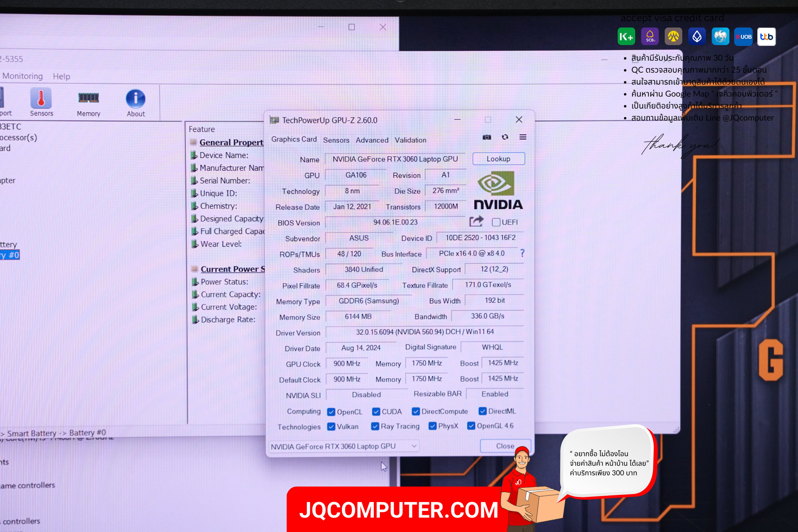The width and height of the screenshot is (798, 532).
Task: Toggle the CUDA checkbox
Action: (376, 411)
